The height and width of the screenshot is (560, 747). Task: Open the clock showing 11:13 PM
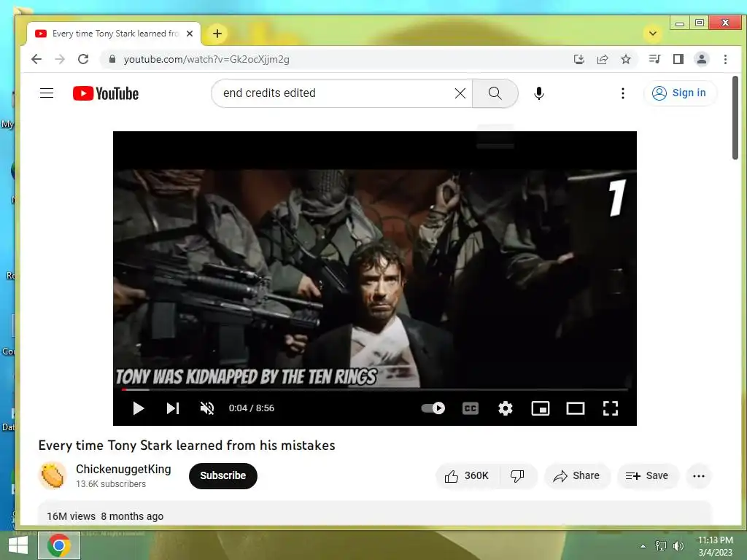pyautogui.click(x=716, y=546)
